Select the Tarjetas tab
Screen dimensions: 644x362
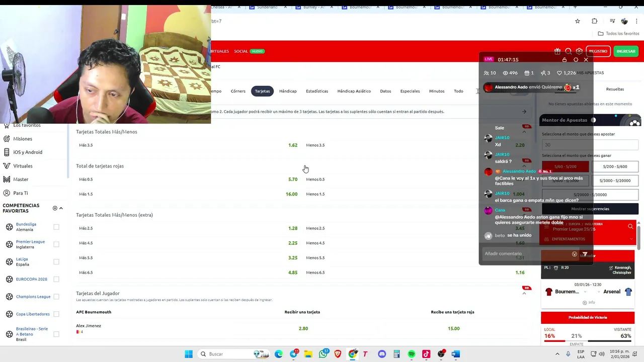tap(262, 91)
